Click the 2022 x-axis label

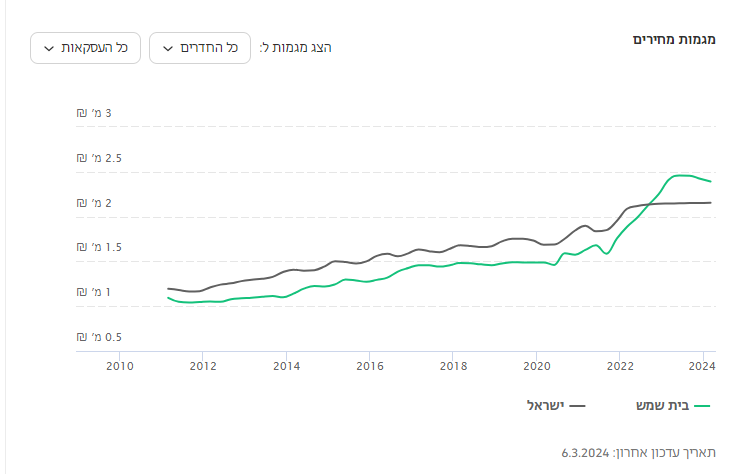620,366
